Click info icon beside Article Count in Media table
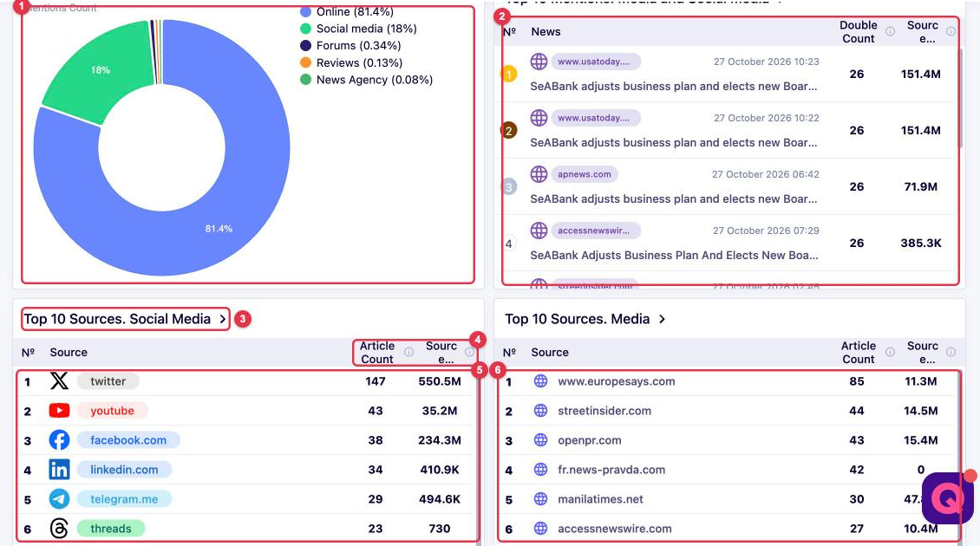 tap(890, 352)
